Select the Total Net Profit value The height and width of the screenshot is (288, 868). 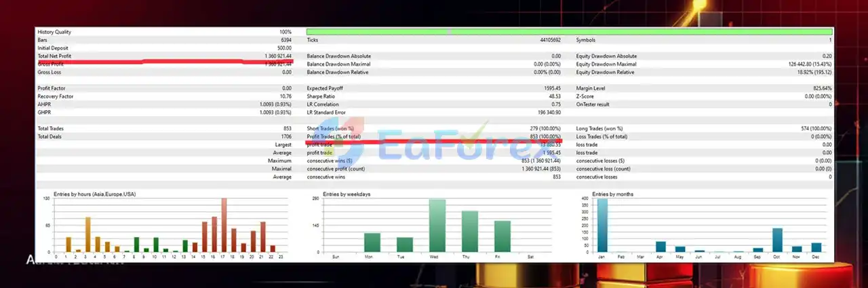point(277,56)
